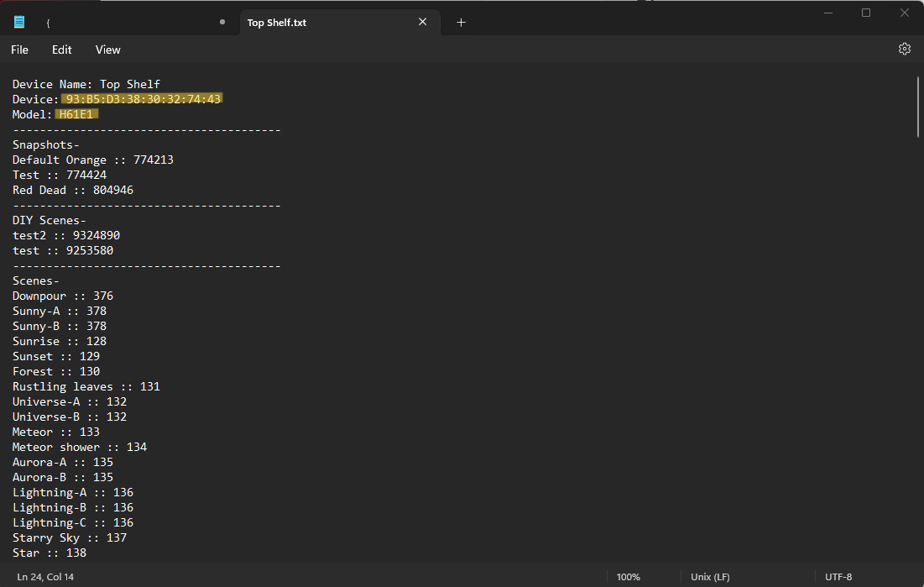Click the unsaved changes dot on the first tab
This screenshot has height=587, width=924.
pos(221,22)
